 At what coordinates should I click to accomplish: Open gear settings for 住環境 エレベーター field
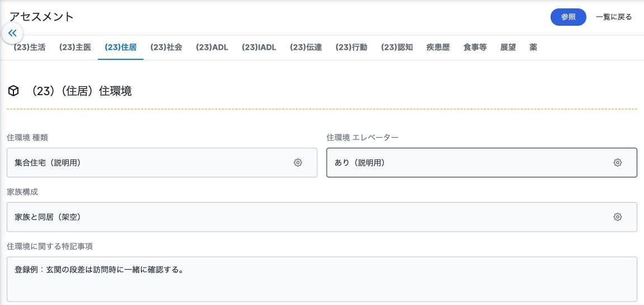[x=617, y=162]
